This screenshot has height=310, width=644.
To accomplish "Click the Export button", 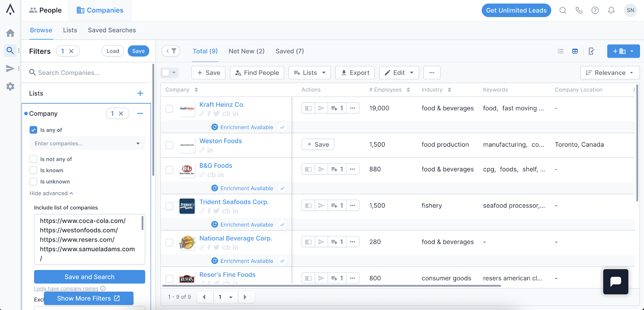I will [x=355, y=73].
